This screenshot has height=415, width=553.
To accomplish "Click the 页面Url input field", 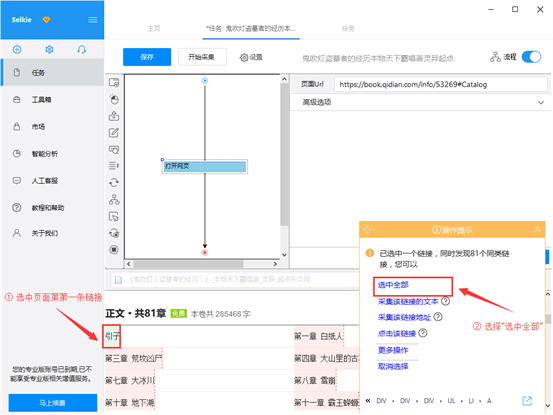I will [x=440, y=84].
